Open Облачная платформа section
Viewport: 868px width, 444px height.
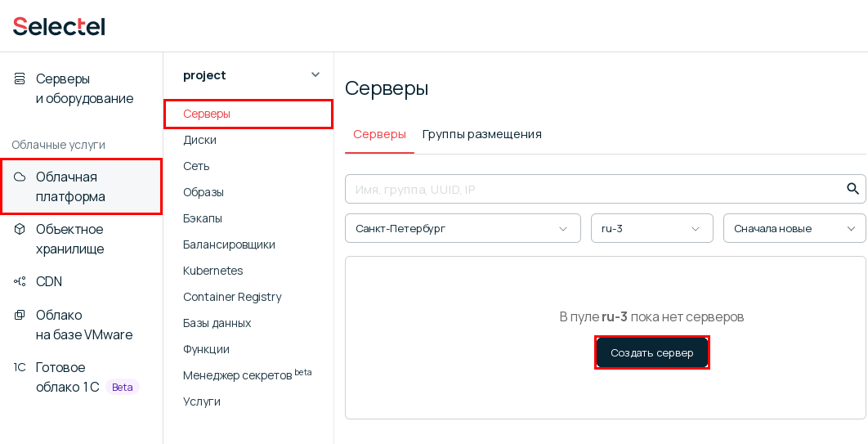coord(82,186)
